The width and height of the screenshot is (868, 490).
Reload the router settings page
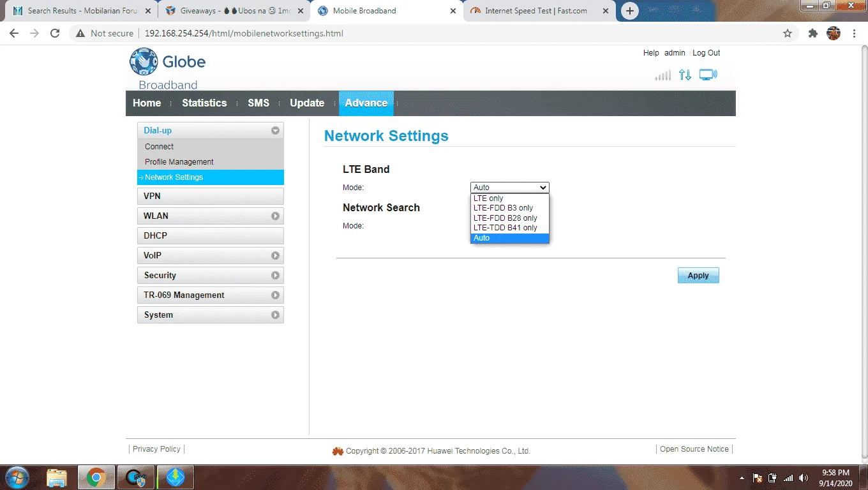[x=55, y=33]
